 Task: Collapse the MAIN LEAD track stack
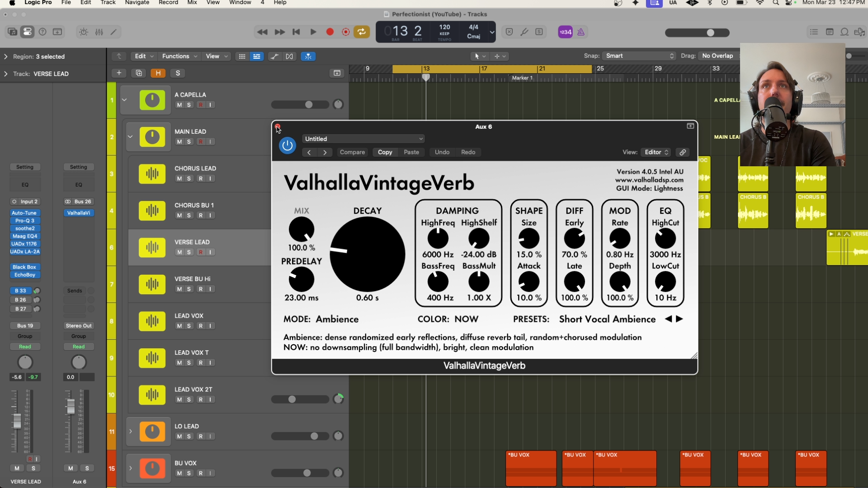coord(130,136)
